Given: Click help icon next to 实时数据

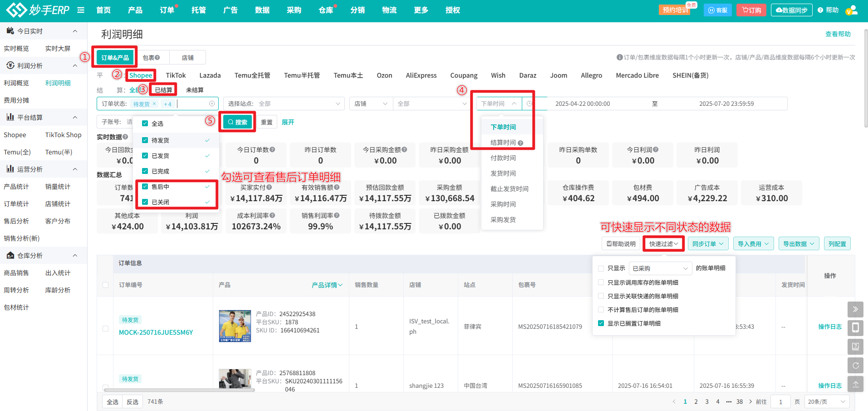Looking at the screenshot, I should pyautogui.click(x=125, y=137).
